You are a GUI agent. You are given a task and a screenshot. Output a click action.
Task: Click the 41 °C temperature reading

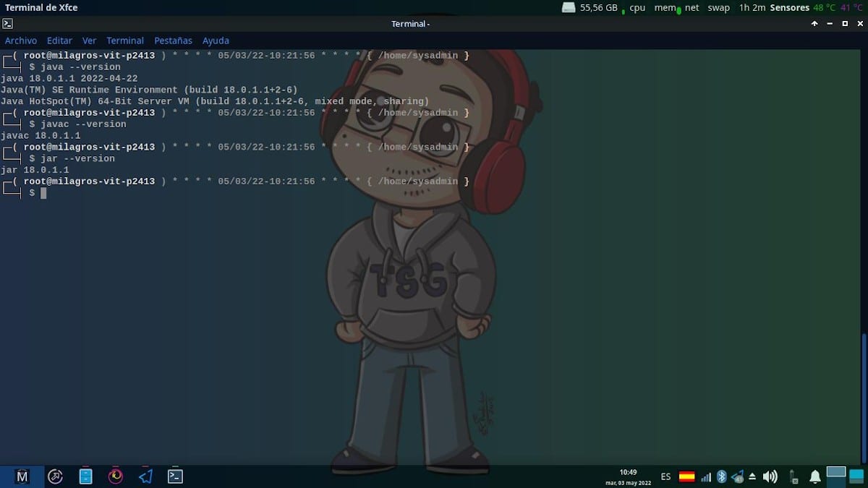pyautogui.click(x=851, y=8)
